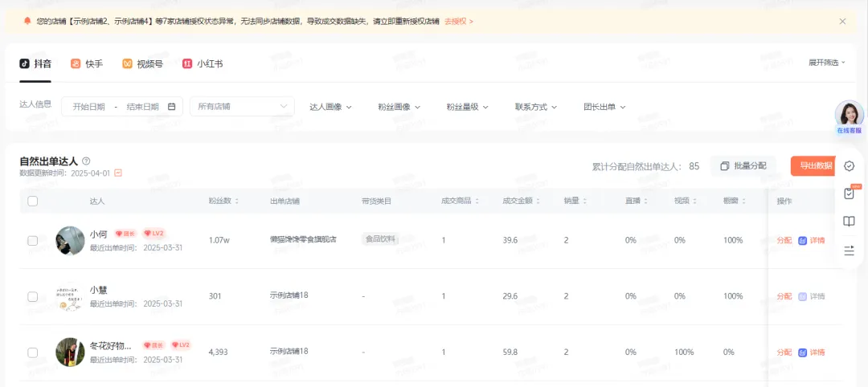Click the 导出数据 export button
This screenshot has height=387, width=868.
(813, 166)
